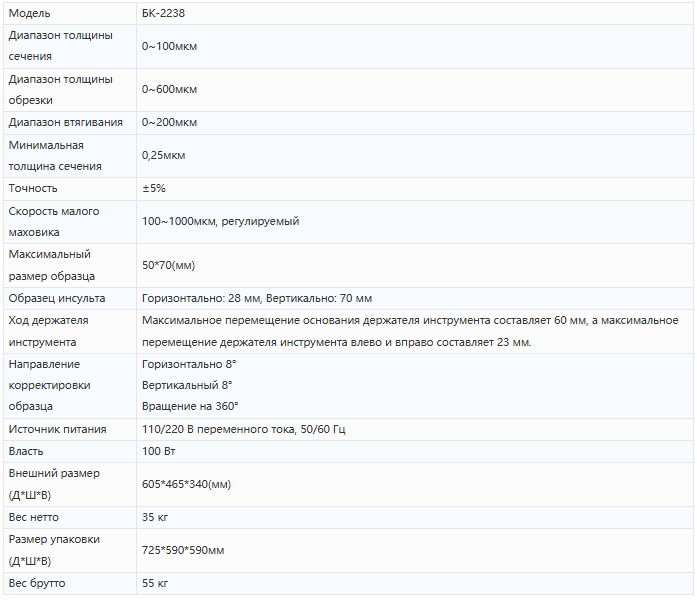Click the 100 Вт power value
The width and height of the screenshot is (697, 600).
158,451
